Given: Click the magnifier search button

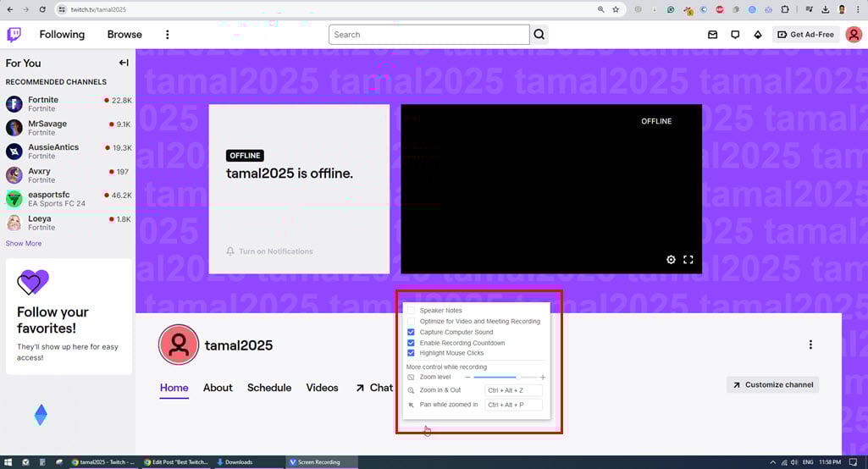Looking at the screenshot, I should click(539, 35).
